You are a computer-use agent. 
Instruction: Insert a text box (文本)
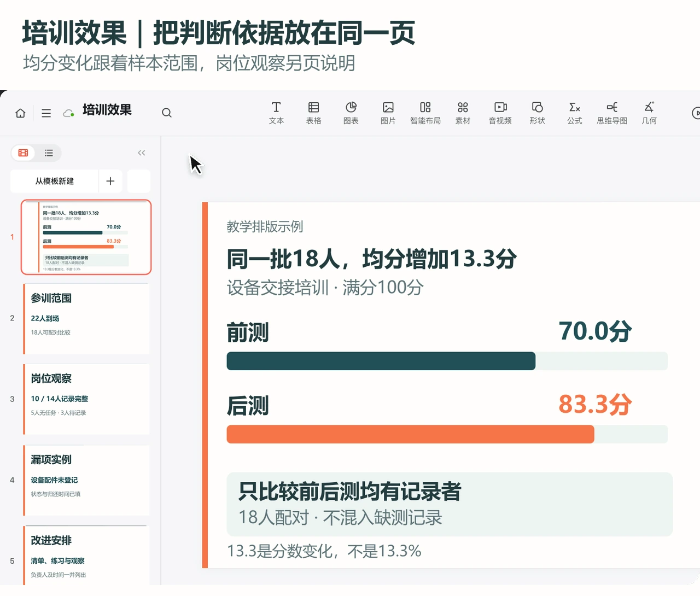point(276,113)
